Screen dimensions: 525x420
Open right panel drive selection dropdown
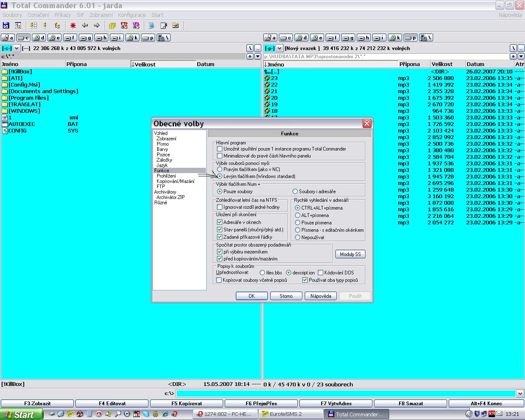coord(279,48)
